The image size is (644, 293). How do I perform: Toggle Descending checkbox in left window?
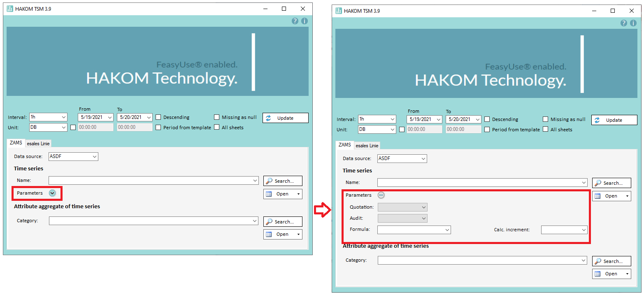158,117
